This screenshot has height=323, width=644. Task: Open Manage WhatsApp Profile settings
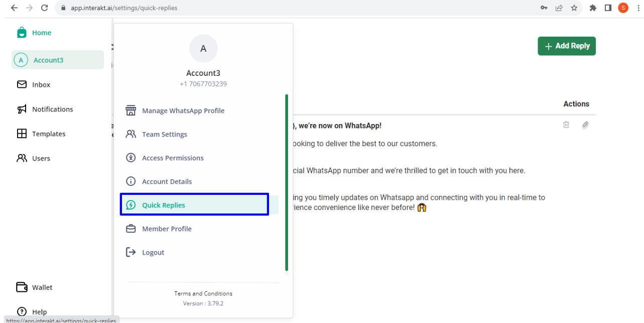[x=183, y=111]
